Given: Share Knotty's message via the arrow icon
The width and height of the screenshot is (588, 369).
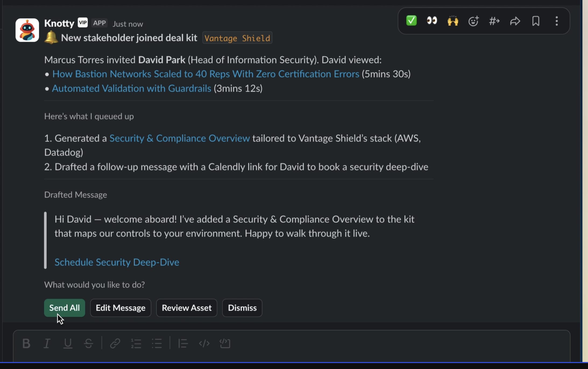Looking at the screenshot, I should point(515,21).
